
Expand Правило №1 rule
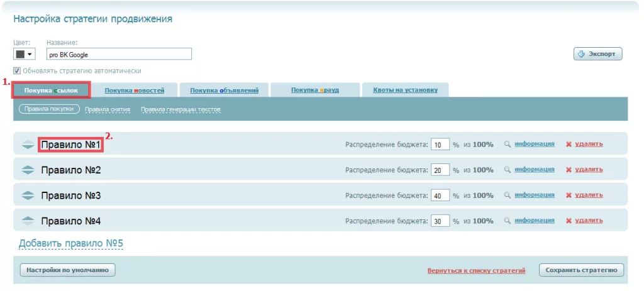[70, 145]
